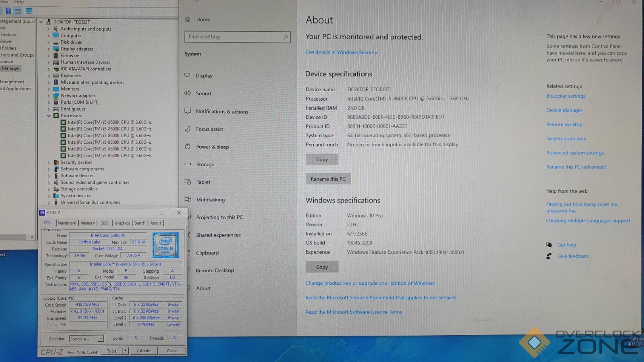Expand the Mice and other pointing devices node
The image size is (644, 362).
click(49, 82)
